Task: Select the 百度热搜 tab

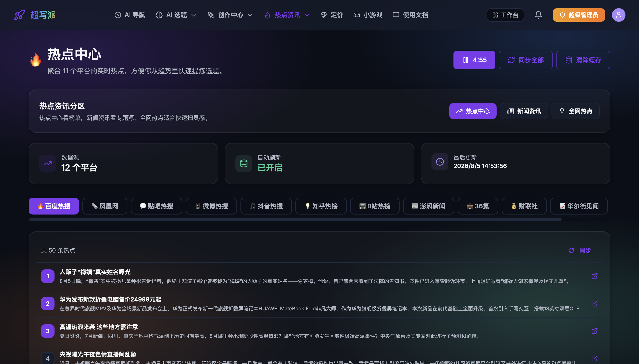Action: point(54,206)
